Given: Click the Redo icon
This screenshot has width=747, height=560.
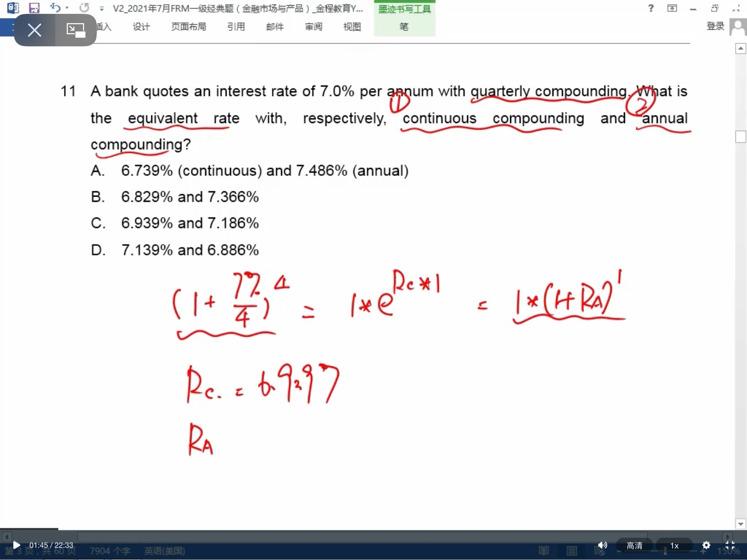Looking at the screenshot, I should tap(84, 7).
